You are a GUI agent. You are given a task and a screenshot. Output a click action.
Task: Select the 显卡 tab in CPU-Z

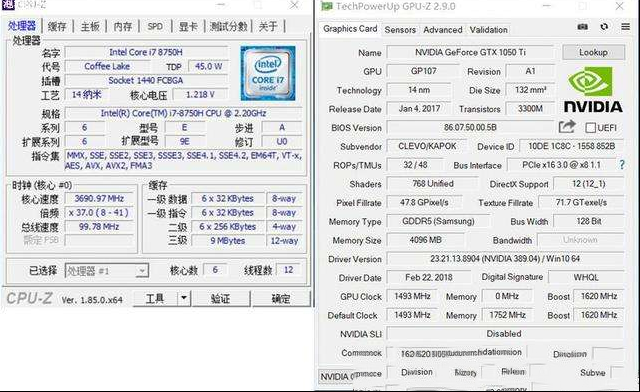click(x=188, y=27)
